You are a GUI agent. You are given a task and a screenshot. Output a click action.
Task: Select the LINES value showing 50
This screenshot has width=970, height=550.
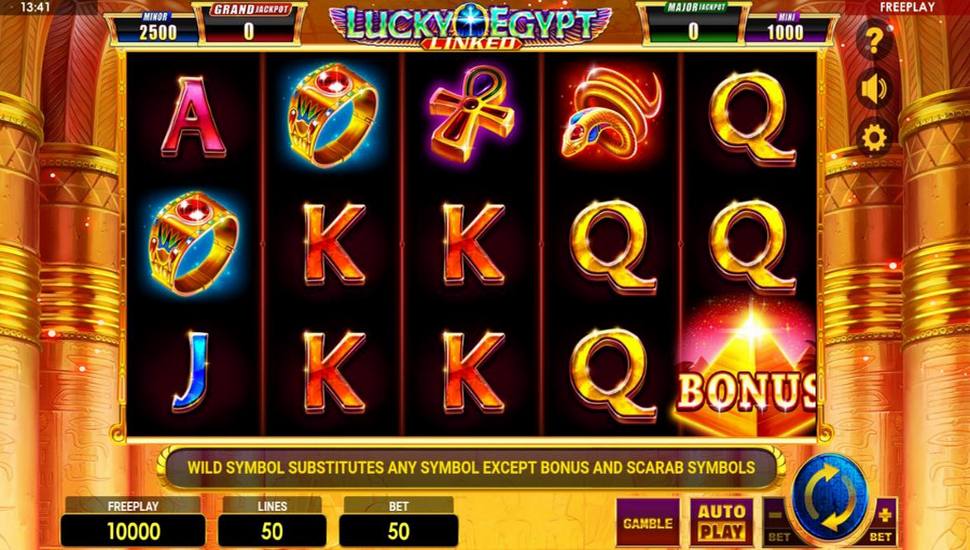272,531
